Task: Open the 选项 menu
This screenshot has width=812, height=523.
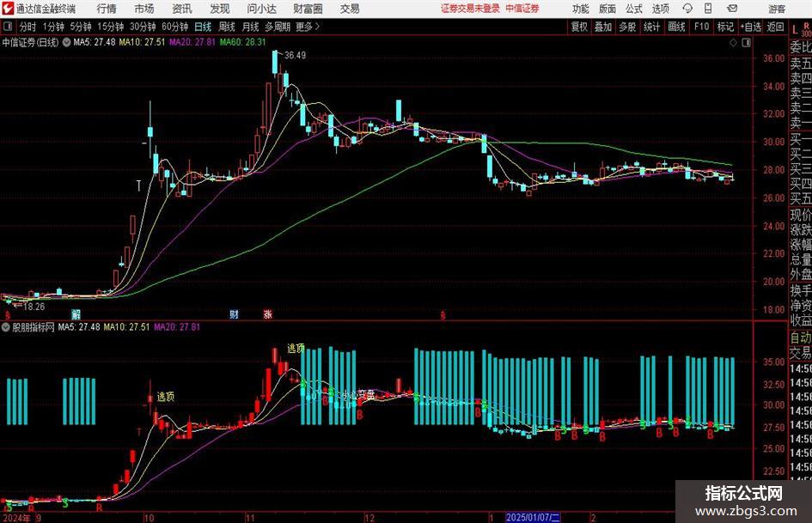Action: click(x=660, y=9)
